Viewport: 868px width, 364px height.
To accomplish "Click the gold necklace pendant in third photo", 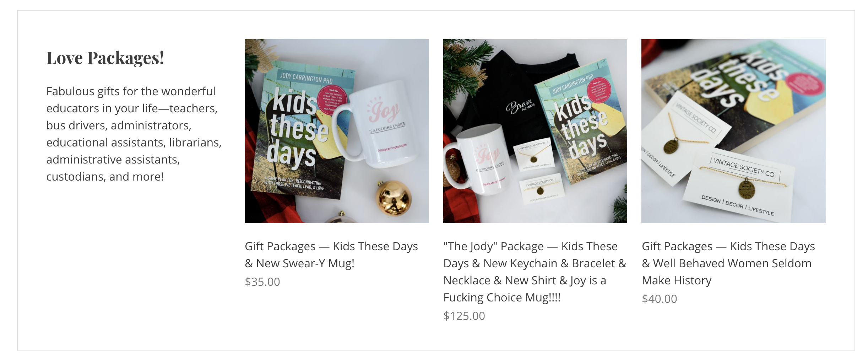I will [x=671, y=147].
